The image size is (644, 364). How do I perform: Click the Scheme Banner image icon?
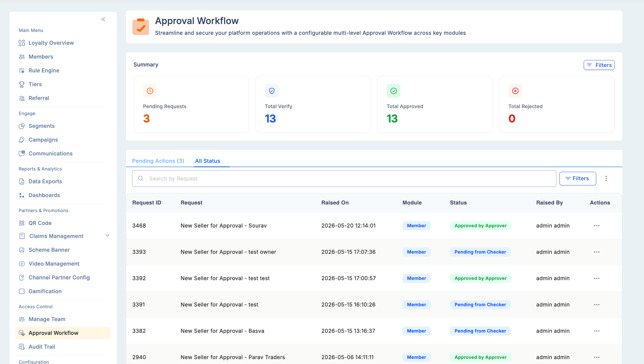pos(22,250)
